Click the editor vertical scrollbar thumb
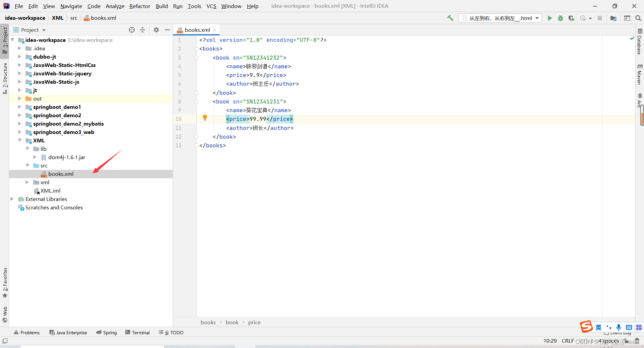The width and height of the screenshot is (644, 348). pyautogui.click(x=642, y=116)
